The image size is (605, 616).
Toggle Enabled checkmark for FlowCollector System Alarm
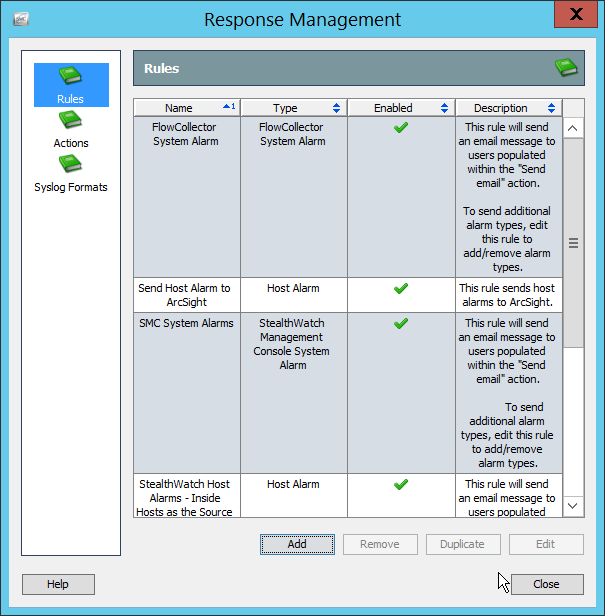(401, 128)
